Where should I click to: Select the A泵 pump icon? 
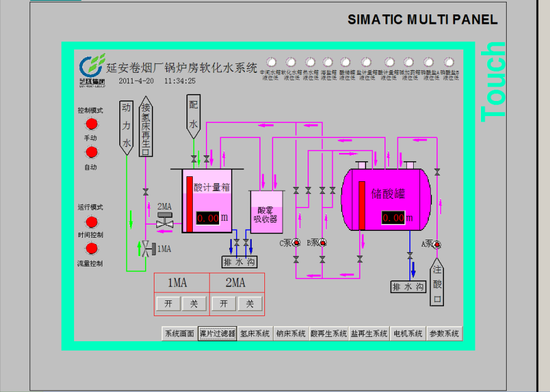(x=437, y=243)
